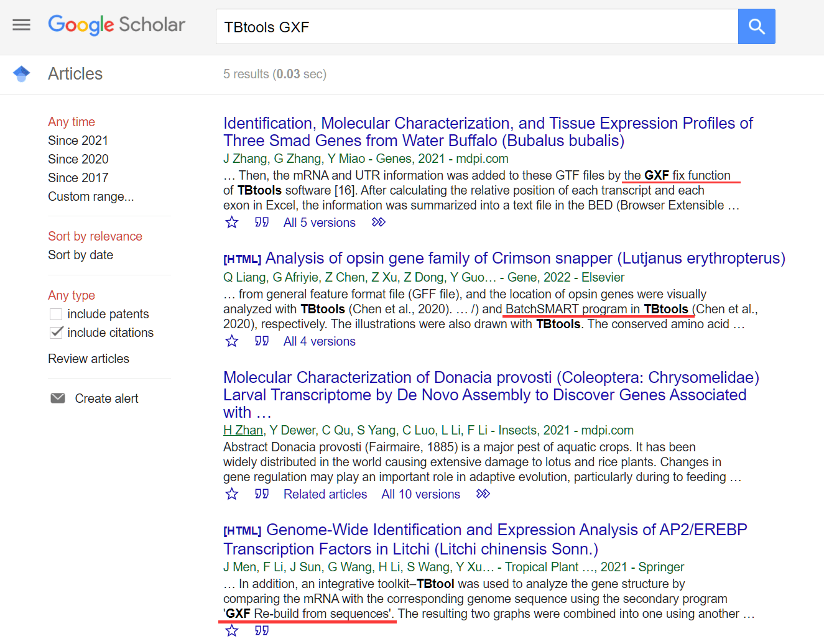824x644 pixels.
Task: Filter results to Any time
Action: click(72, 122)
